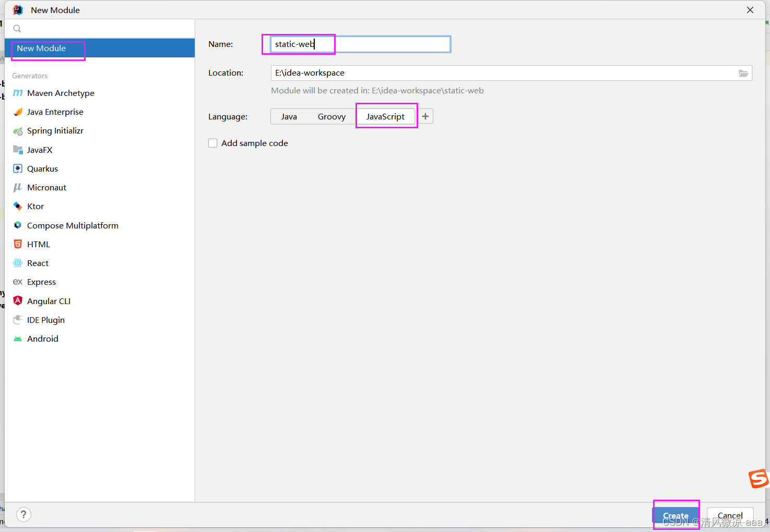Click the Create button
This screenshot has height=532, width=770.
coord(676,515)
